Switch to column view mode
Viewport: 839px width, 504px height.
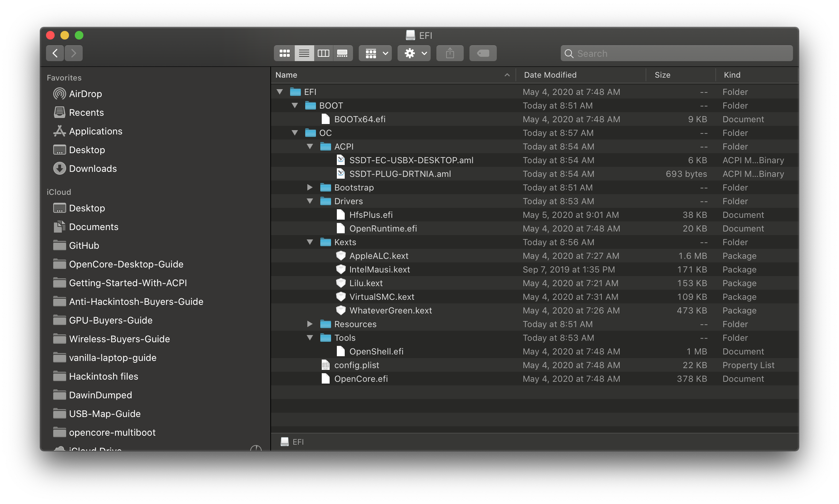coord(323,54)
